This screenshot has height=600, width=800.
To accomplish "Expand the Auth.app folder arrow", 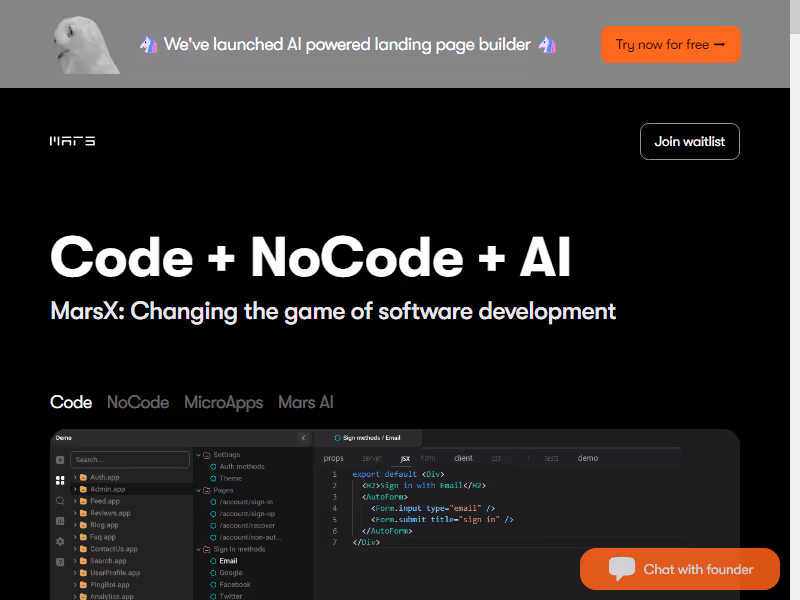I will pos(75,478).
